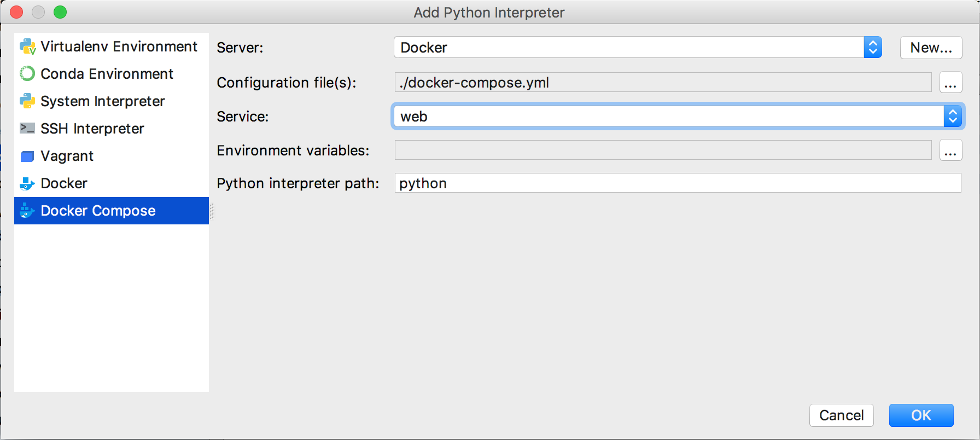Image resolution: width=980 pixels, height=440 pixels.
Task: Select Docker Compose label in sidebar
Action: pyautogui.click(x=98, y=211)
